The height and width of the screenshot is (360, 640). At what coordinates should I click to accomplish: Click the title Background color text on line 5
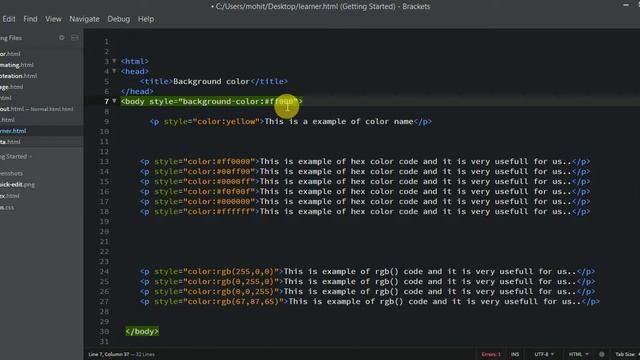[x=211, y=81]
